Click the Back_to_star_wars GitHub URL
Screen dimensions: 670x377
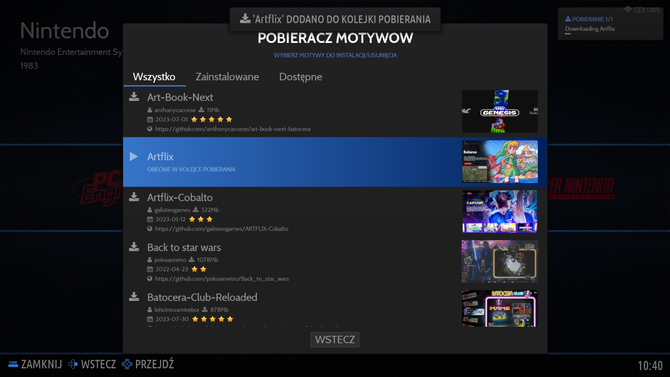[222, 279]
